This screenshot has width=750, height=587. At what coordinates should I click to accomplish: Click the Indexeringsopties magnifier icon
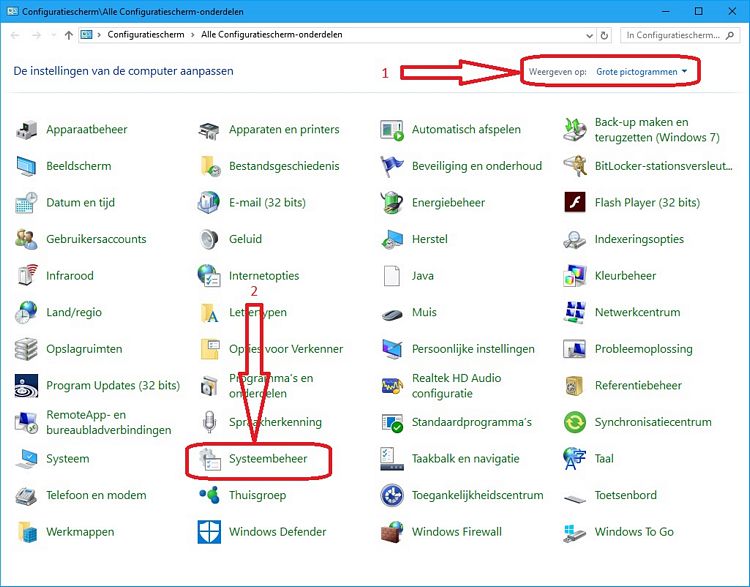(x=574, y=239)
